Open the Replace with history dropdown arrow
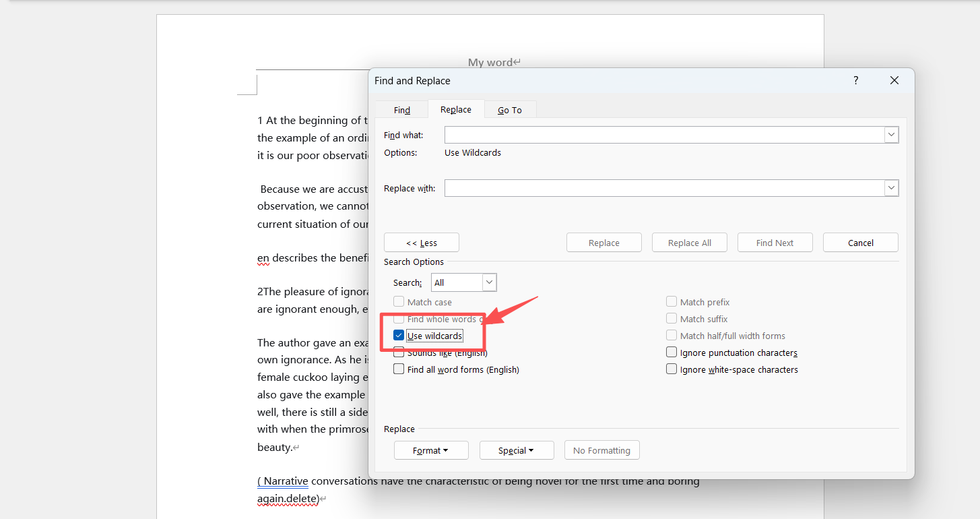Screen dimensions: 980x519 [x=892, y=188]
